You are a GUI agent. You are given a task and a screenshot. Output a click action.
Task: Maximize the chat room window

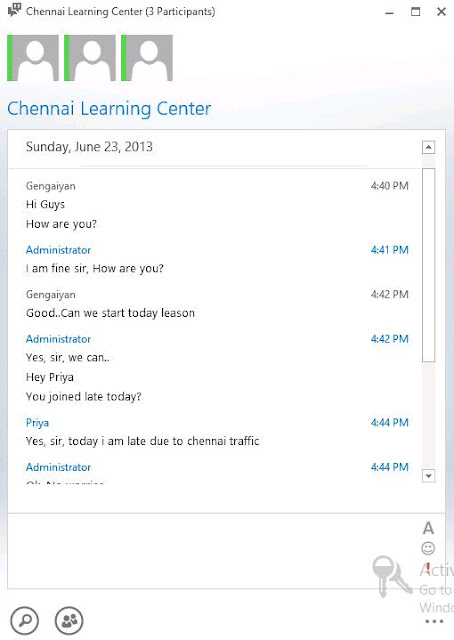(415, 11)
